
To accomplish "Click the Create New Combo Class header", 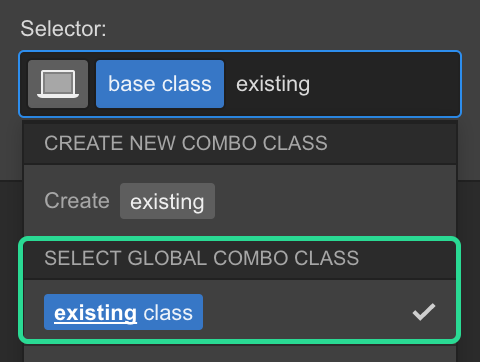I will 240,143.
